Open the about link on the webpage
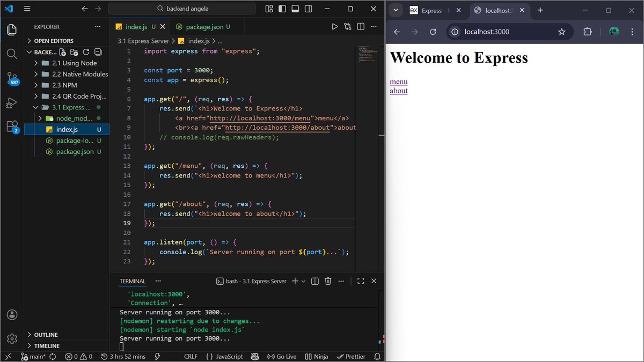The height and width of the screenshot is (362, 644). 398,91
